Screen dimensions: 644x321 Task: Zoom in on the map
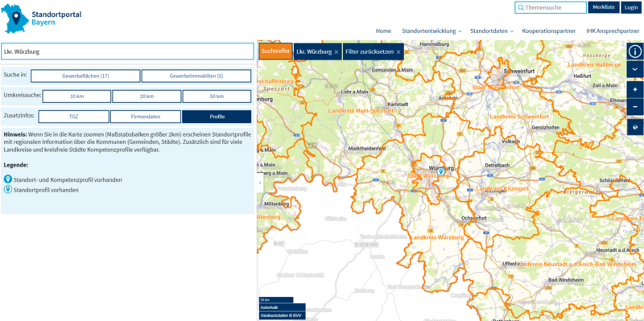point(635,89)
